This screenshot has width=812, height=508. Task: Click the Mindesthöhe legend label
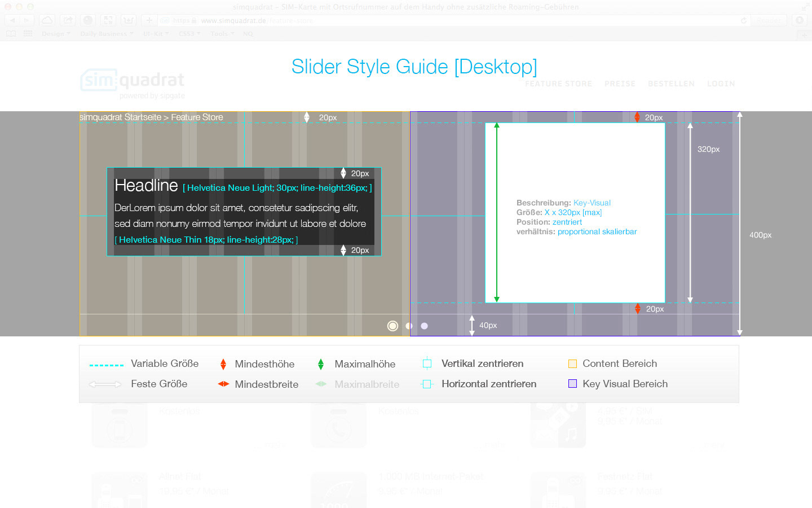[264, 364]
